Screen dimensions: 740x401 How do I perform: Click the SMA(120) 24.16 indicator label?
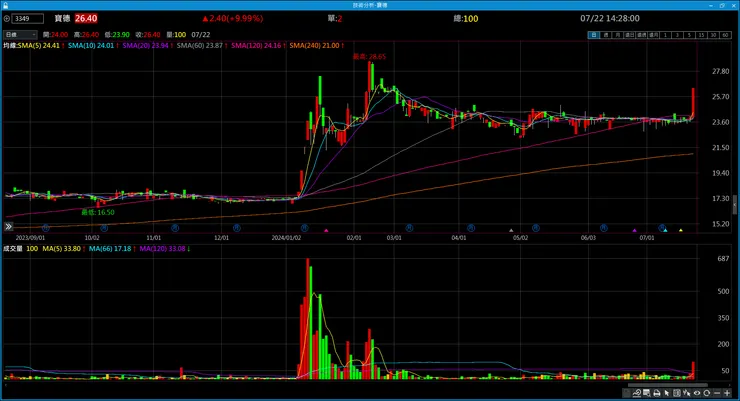(258, 45)
